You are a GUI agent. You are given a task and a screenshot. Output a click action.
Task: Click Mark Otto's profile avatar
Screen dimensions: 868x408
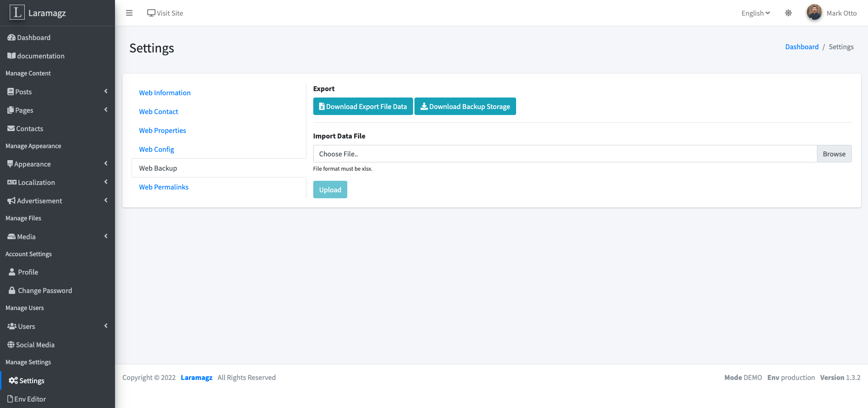pyautogui.click(x=814, y=12)
